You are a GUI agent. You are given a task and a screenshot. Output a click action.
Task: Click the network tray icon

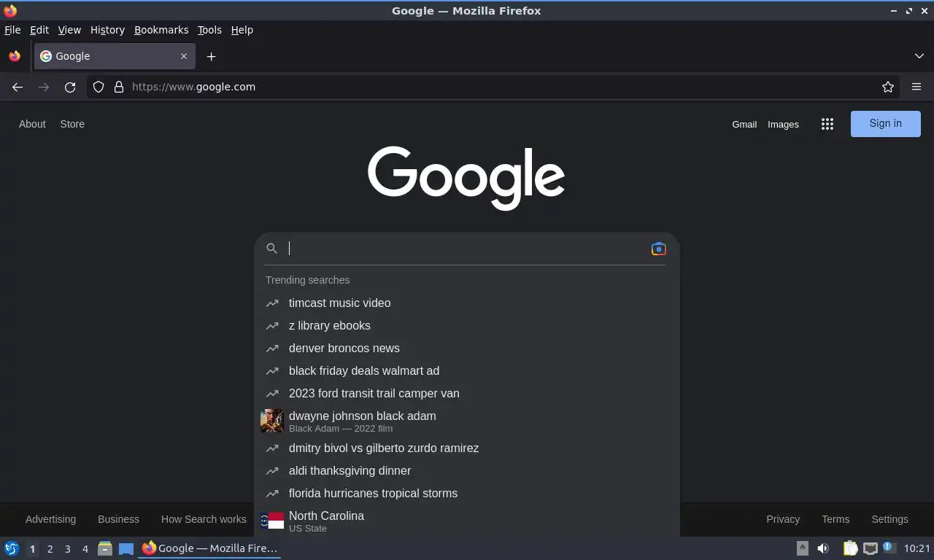point(870,548)
